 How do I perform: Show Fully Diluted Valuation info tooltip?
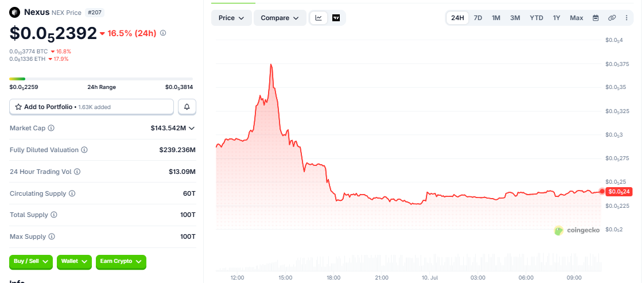84,150
